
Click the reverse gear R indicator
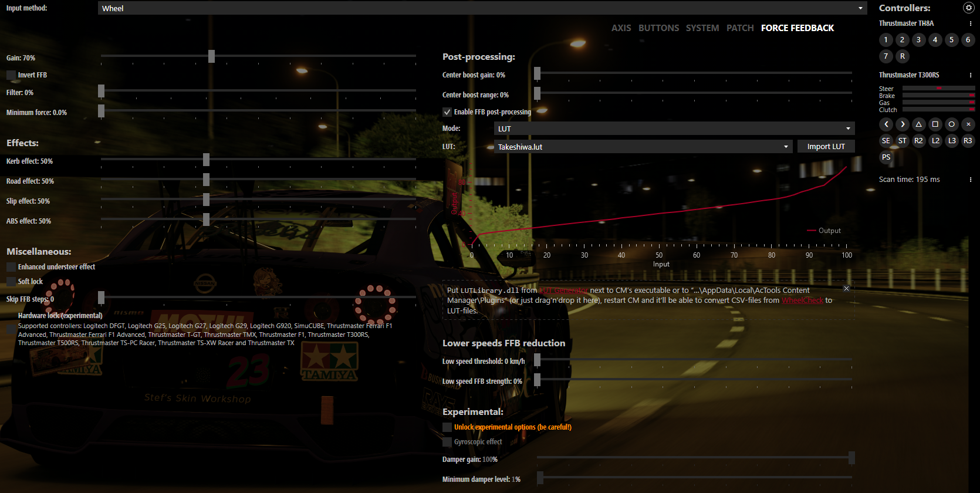(x=903, y=56)
